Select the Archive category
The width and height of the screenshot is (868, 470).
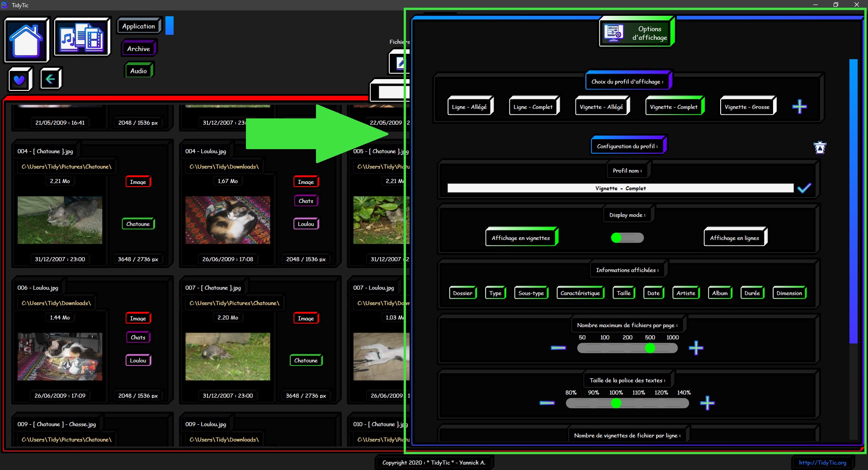pos(138,48)
